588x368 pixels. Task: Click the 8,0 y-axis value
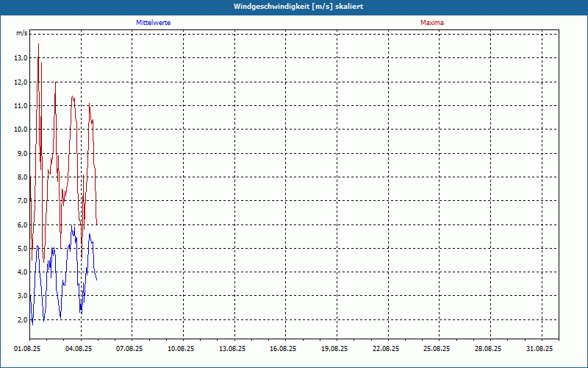coord(22,177)
